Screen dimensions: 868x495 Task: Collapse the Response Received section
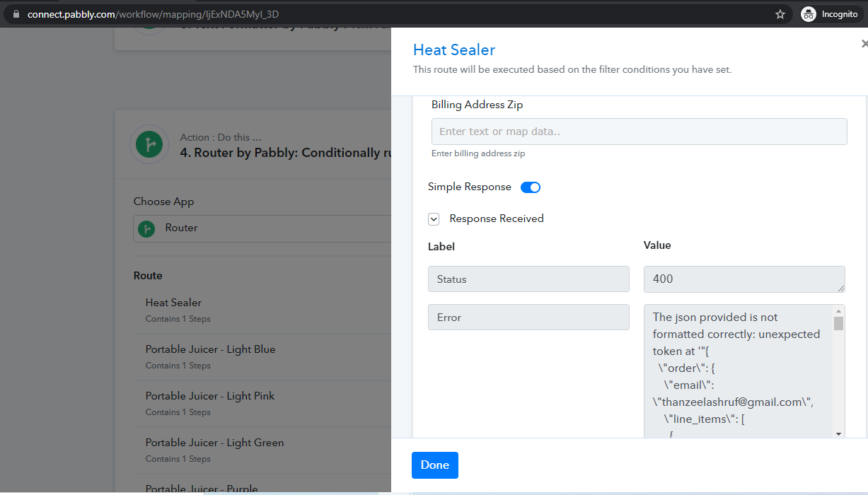434,219
